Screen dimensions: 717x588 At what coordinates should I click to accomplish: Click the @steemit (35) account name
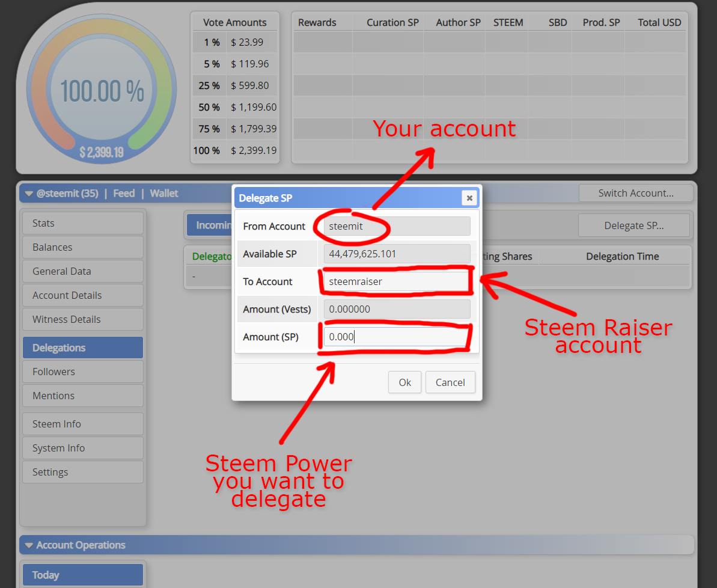click(67, 193)
